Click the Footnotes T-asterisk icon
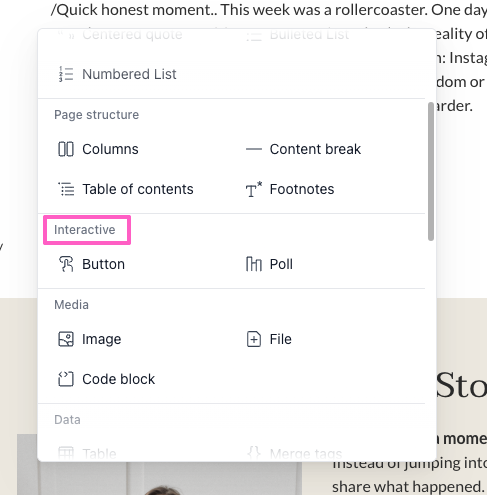The height and width of the screenshot is (495, 487). [x=254, y=189]
